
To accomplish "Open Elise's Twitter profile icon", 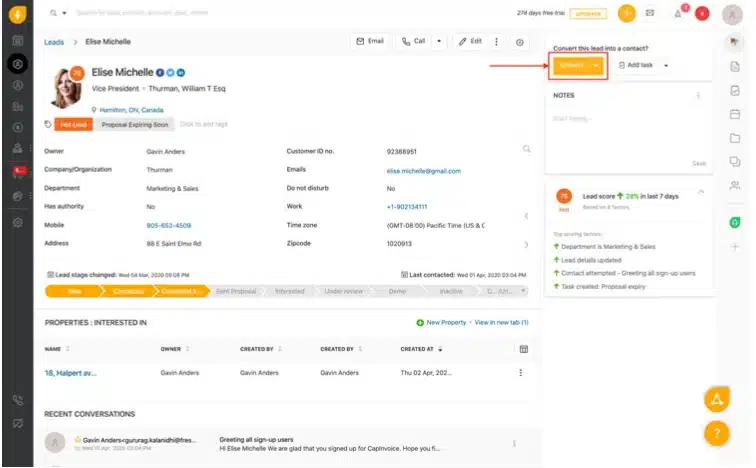I will pos(170,73).
